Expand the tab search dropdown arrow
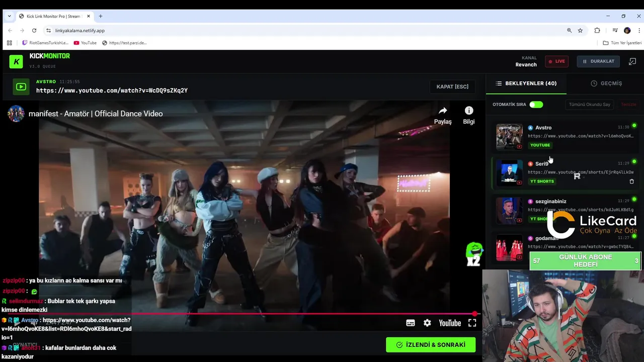This screenshot has height=362, width=644. [9, 16]
